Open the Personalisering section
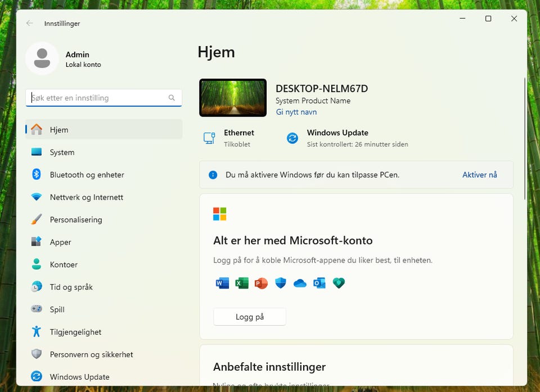The width and height of the screenshot is (540, 392). point(103,219)
